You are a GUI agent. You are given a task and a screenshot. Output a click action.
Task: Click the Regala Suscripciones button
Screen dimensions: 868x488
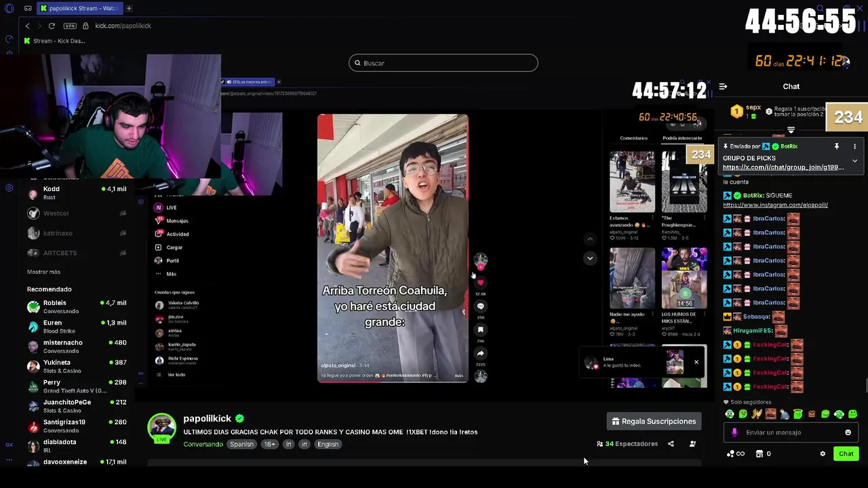[654, 422]
